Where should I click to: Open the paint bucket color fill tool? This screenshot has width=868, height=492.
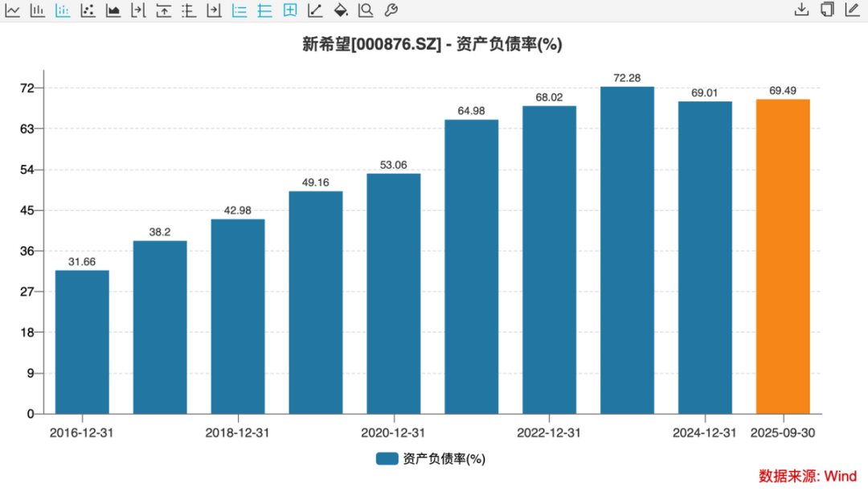(341, 10)
